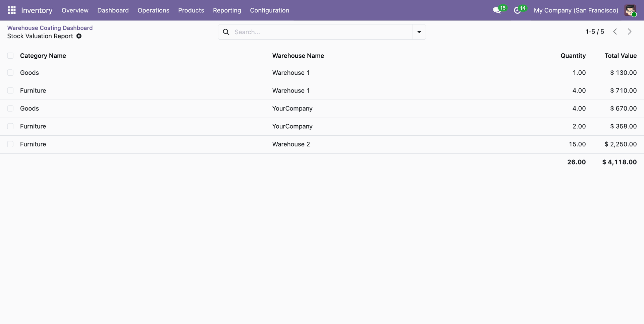
Task: Focus the Search input field
Action: click(321, 32)
